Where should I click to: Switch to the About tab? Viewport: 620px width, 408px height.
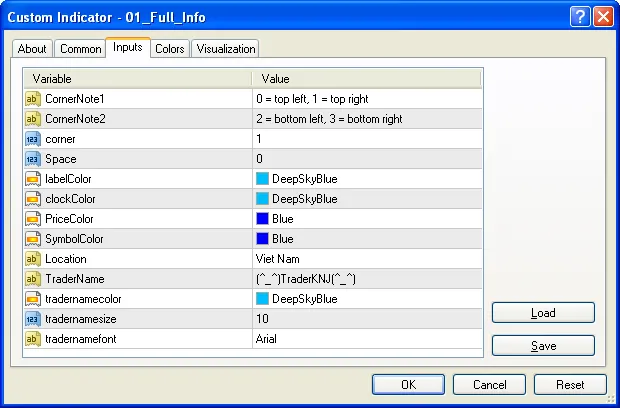(32, 49)
